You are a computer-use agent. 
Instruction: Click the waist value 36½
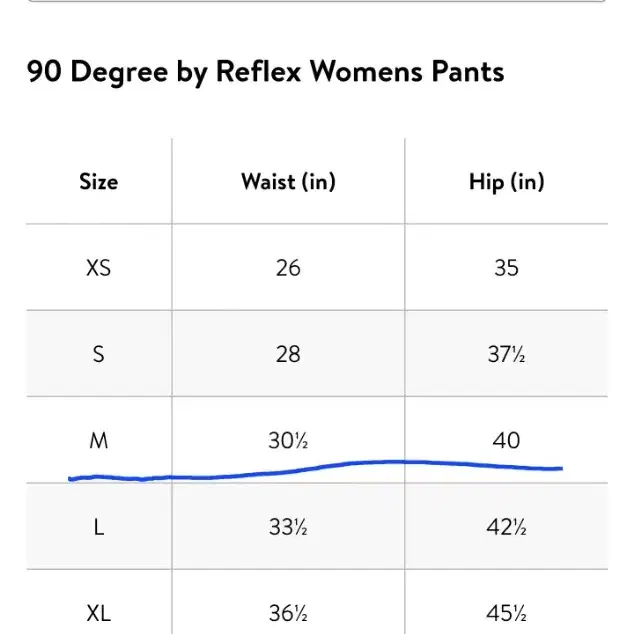[288, 613]
